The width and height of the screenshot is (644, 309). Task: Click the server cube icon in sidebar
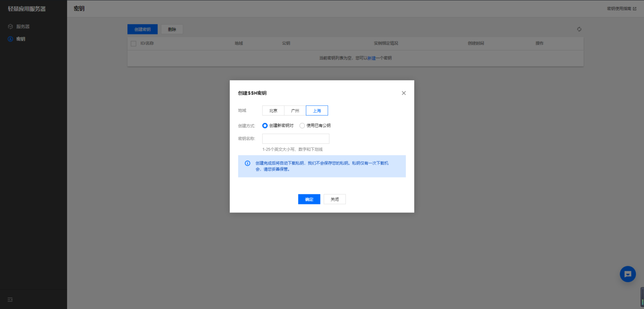(10, 26)
